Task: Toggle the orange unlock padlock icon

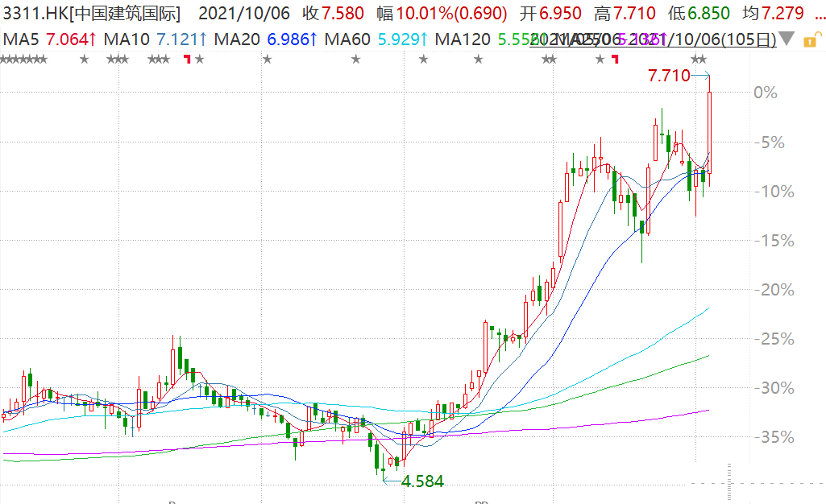Action: [811, 40]
